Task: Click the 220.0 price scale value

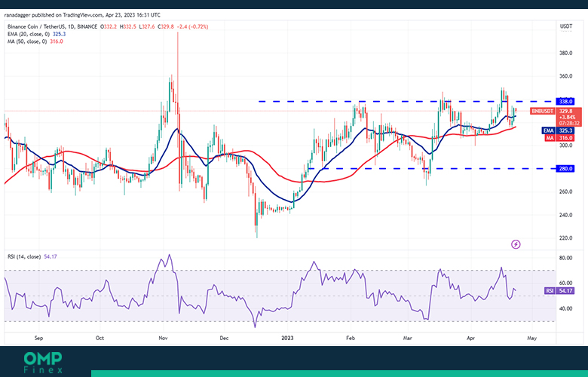Action: pos(566,238)
